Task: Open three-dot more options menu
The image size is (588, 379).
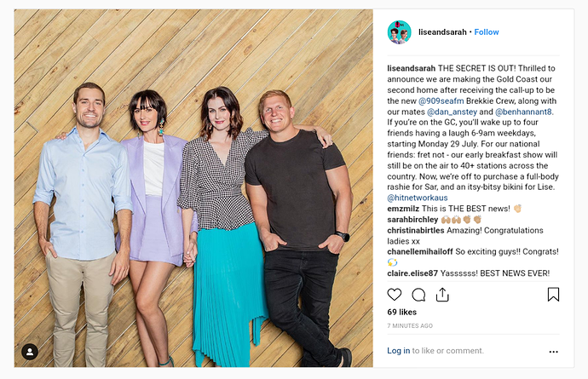Action: pos(554,352)
